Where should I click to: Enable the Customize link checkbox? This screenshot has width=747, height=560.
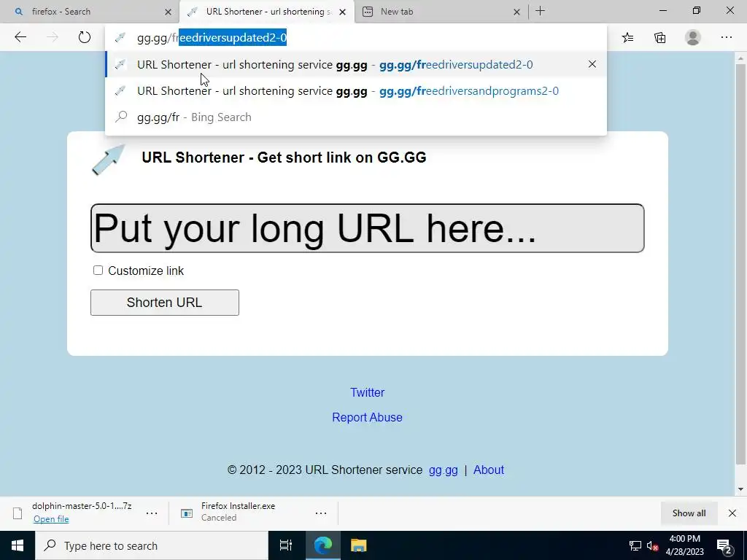[98, 270]
